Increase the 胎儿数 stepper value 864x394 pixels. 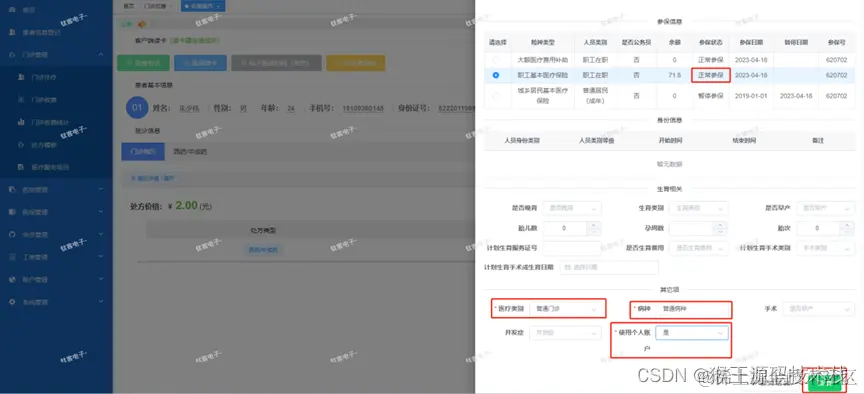pyautogui.click(x=593, y=225)
